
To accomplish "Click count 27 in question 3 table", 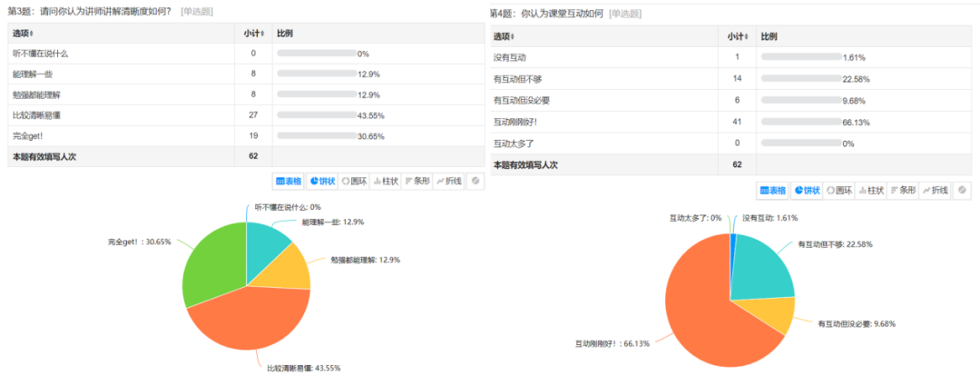I will (253, 115).
